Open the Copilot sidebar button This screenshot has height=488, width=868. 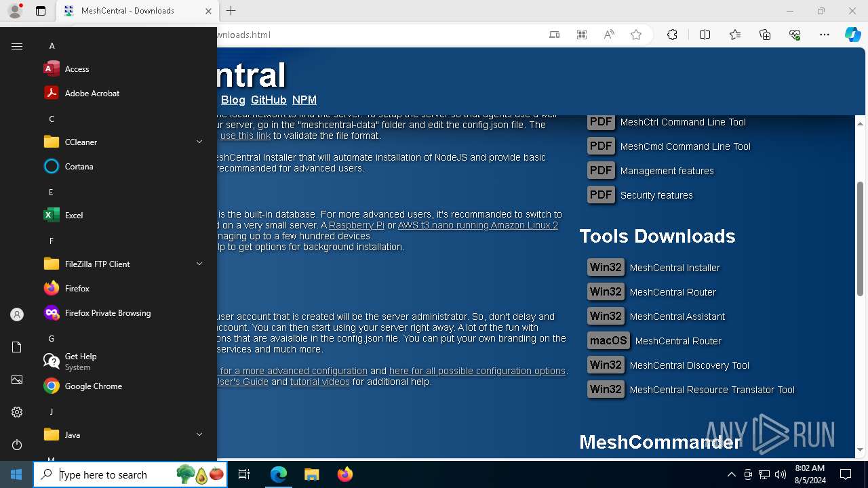coord(852,35)
